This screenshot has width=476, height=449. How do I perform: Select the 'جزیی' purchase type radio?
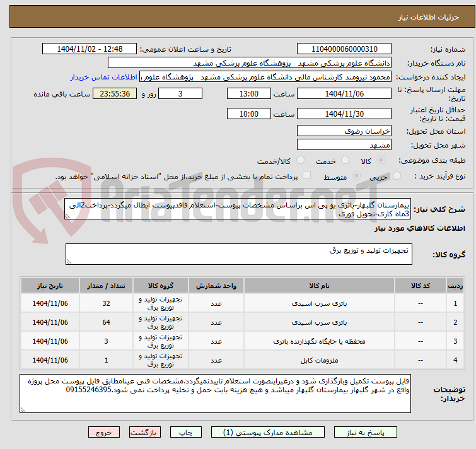[x=397, y=176]
